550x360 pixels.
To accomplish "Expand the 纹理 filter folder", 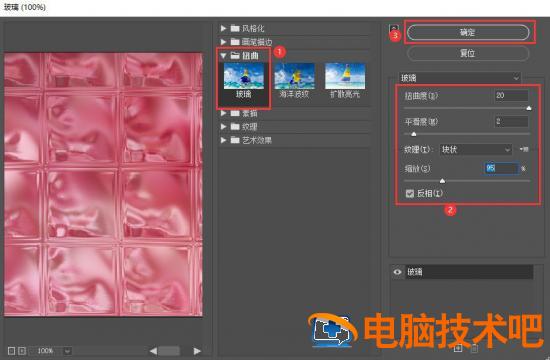I will [223, 126].
